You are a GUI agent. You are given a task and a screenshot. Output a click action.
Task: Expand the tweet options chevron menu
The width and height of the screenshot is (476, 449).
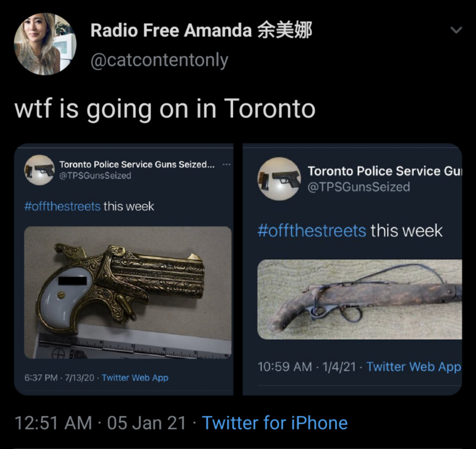click(456, 30)
